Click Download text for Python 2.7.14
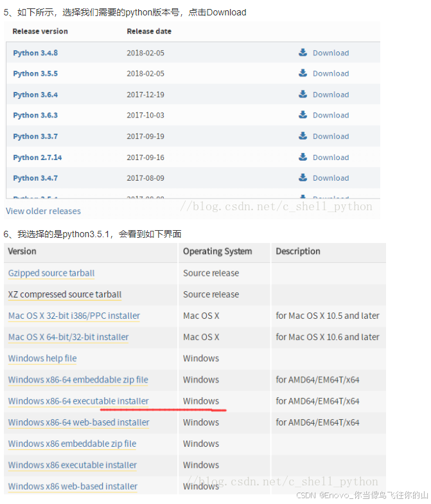Viewport: 431px width, 504px height. coord(331,158)
